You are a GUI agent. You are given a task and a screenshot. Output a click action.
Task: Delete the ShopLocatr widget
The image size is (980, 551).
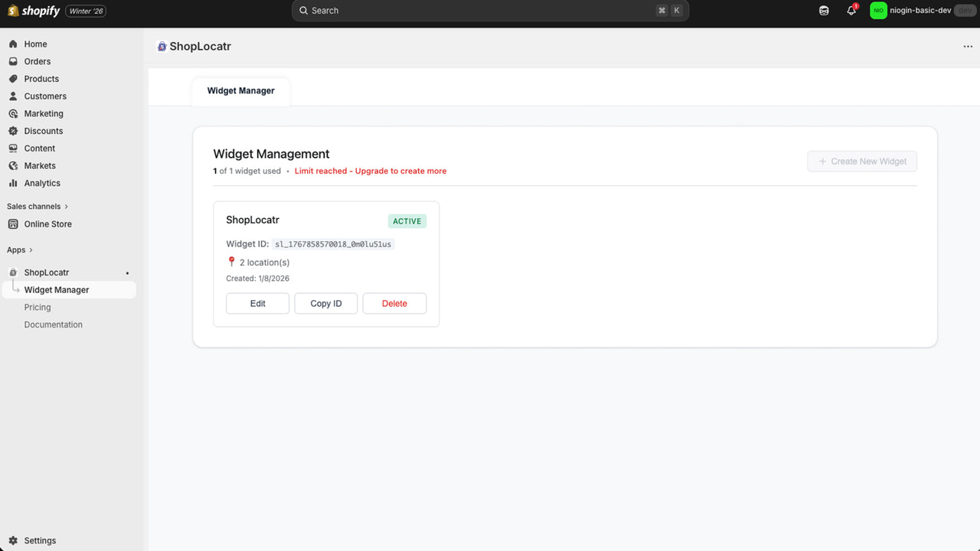394,303
